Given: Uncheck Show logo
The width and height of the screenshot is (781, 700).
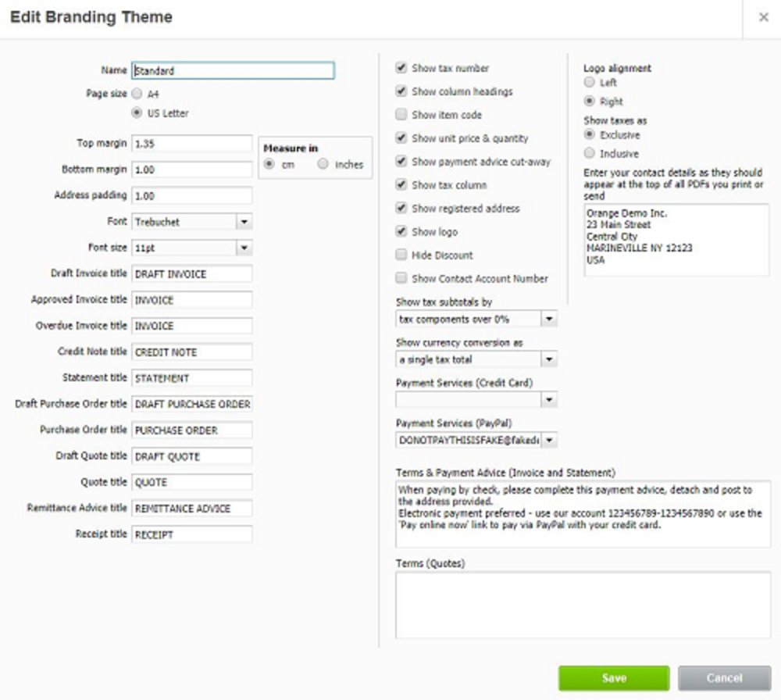Looking at the screenshot, I should tap(401, 231).
